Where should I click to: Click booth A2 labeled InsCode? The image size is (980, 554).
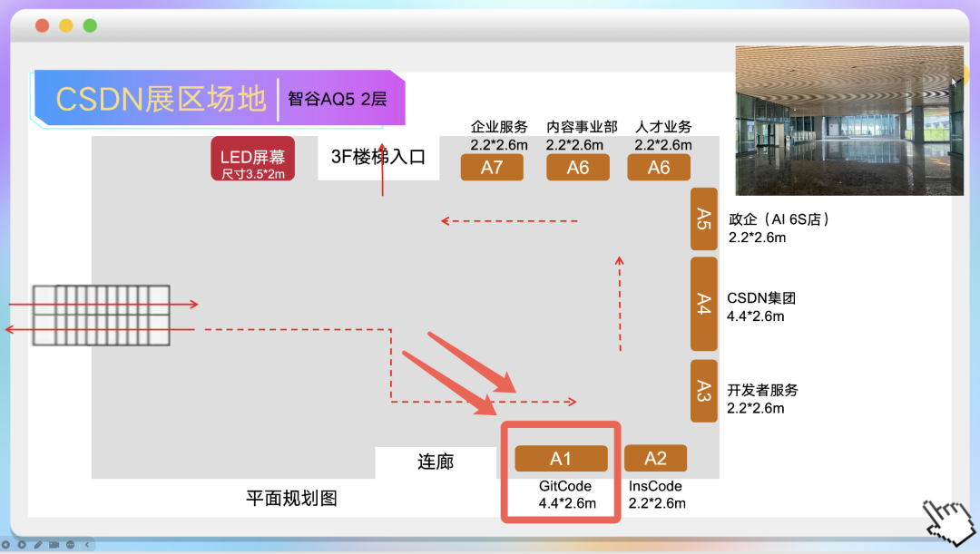pos(658,458)
